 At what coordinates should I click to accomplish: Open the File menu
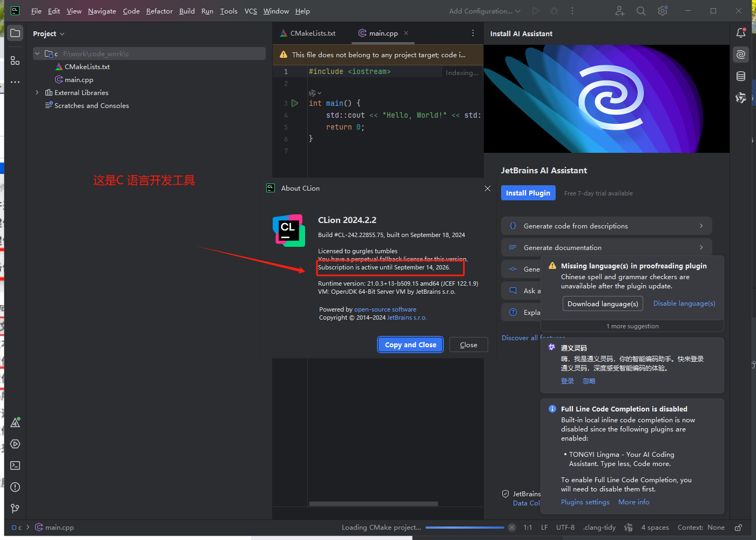coord(36,11)
